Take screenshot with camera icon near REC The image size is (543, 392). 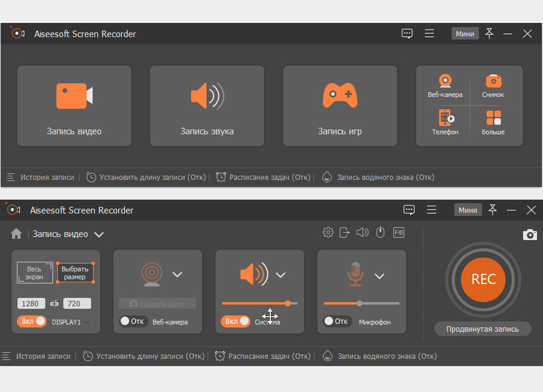coord(530,235)
